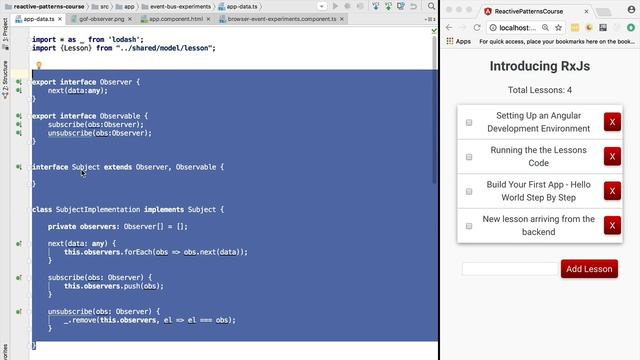Image resolution: width=640 pixels, height=360 pixels.
Task: Click the yellow grid extension icon in Chrome
Action: click(x=575, y=27)
